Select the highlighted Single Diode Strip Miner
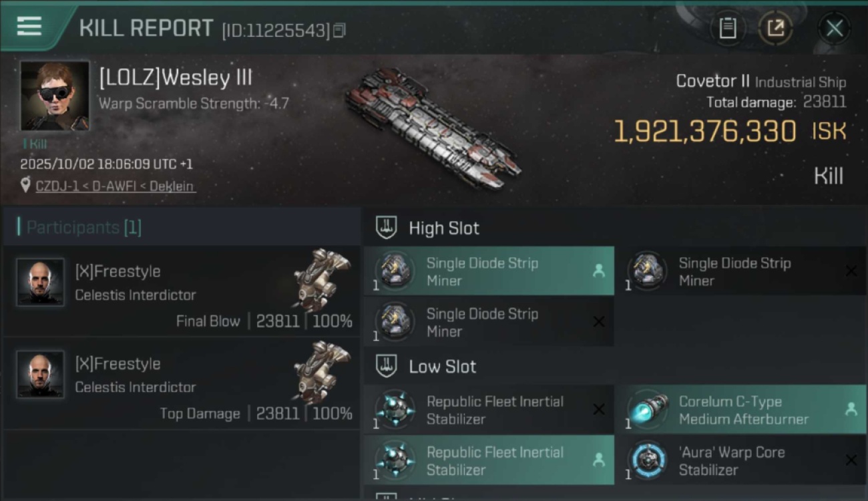 [x=489, y=271]
